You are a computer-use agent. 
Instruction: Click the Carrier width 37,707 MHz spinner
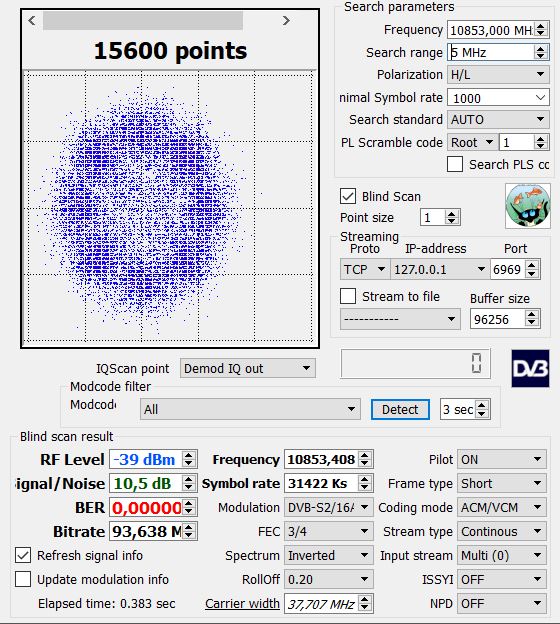[364, 603]
